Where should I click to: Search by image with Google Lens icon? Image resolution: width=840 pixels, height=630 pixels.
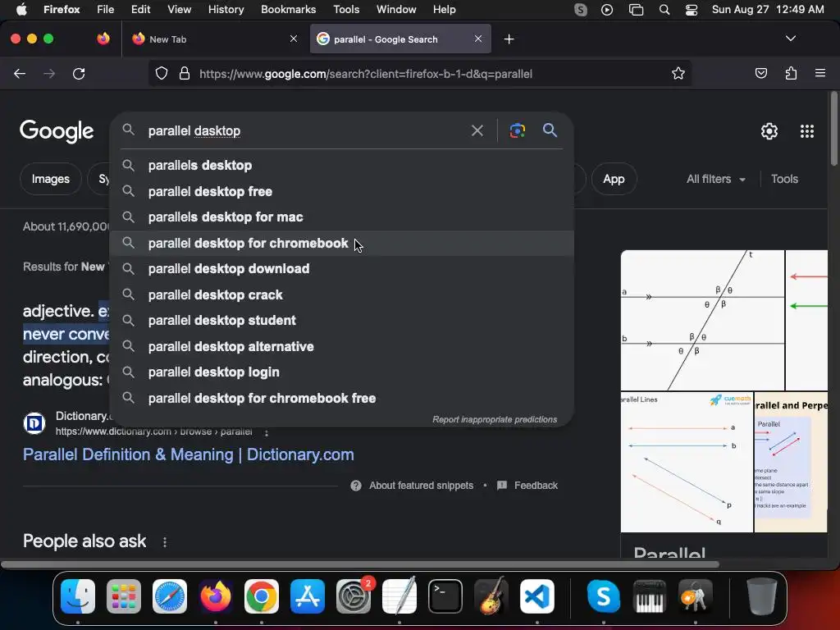[x=517, y=130]
